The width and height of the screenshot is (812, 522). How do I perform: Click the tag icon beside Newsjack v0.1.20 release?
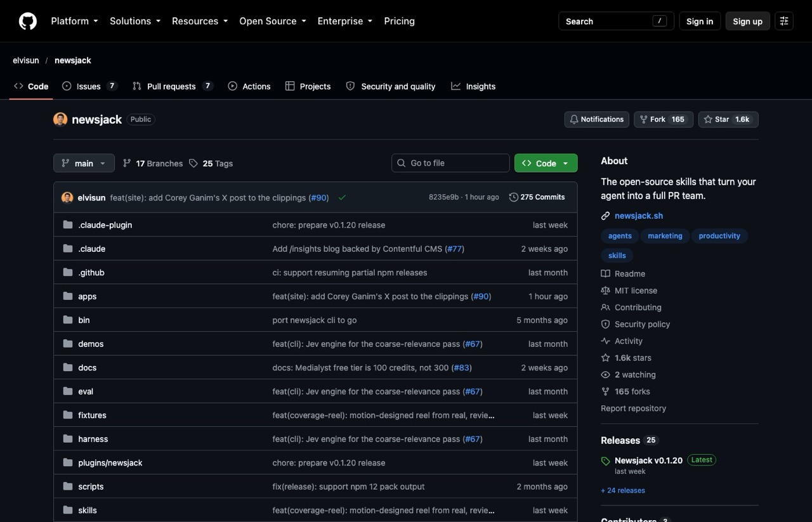pos(605,461)
